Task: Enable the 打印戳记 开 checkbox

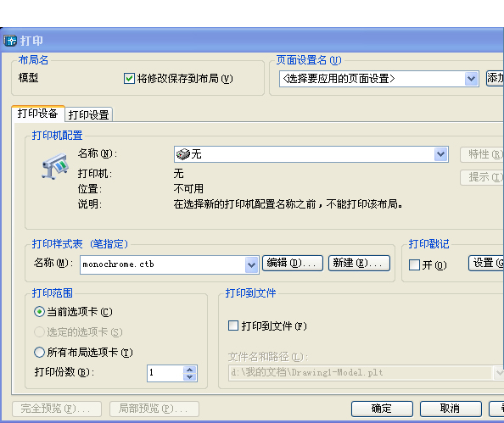Action: coord(414,265)
